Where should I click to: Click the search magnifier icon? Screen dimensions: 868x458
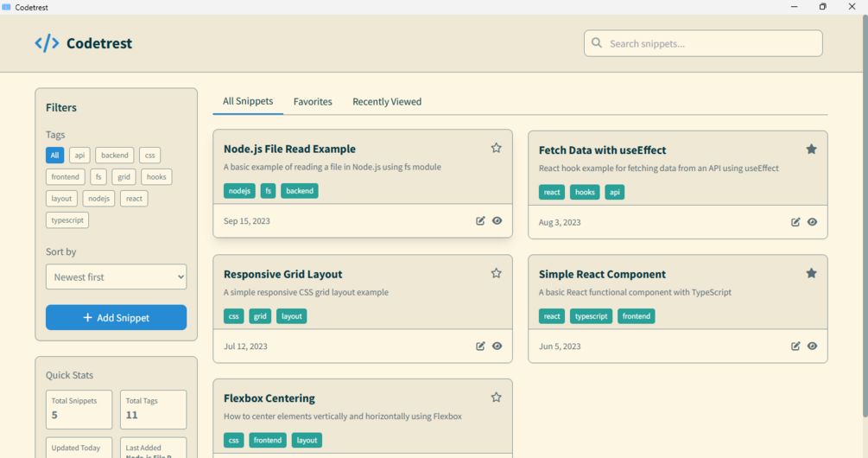coord(596,43)
